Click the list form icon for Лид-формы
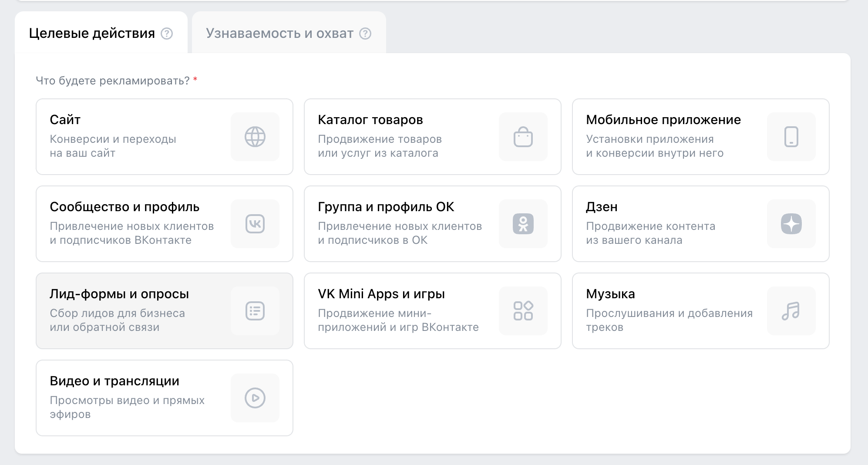 click(255, 311)
